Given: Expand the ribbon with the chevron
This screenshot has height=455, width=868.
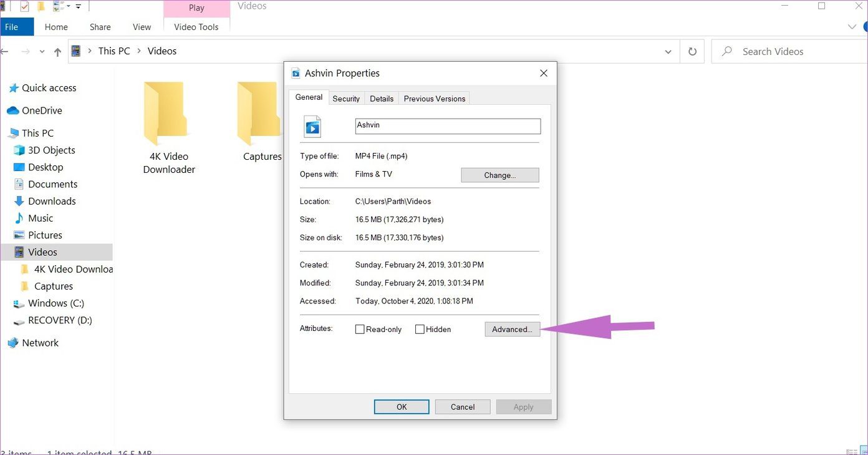Looking at the screenshot, I should click(852, 27).
